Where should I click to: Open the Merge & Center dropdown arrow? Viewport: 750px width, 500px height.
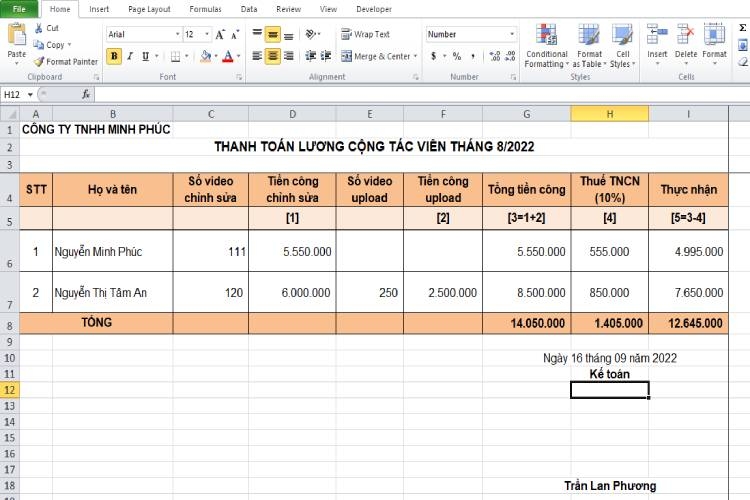(416, 56)
